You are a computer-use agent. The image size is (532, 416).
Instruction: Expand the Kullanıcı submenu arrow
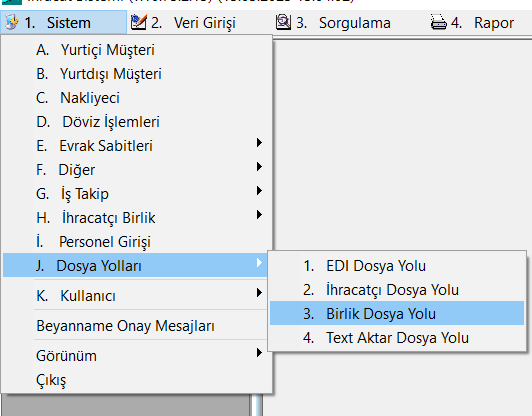pyautogui.click(x=259, y=292)
